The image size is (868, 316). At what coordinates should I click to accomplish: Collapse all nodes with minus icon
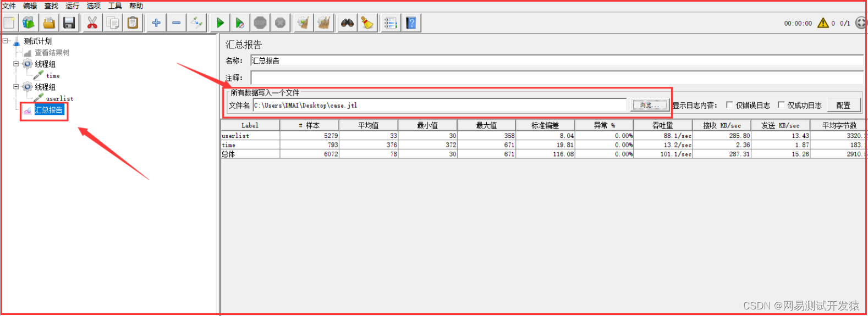click(176, 23)
